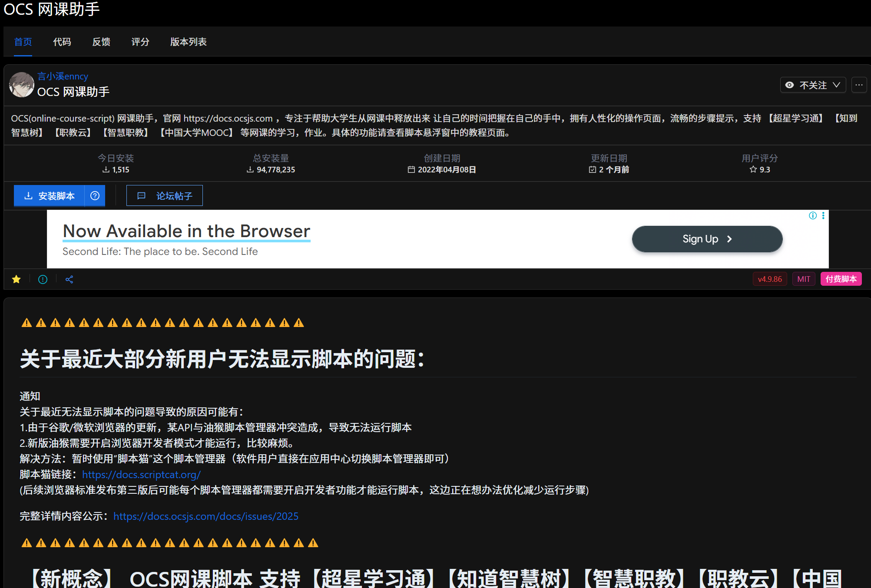Click the v4.9.86 version tag

pyautogui.click(x=769, y=279)
